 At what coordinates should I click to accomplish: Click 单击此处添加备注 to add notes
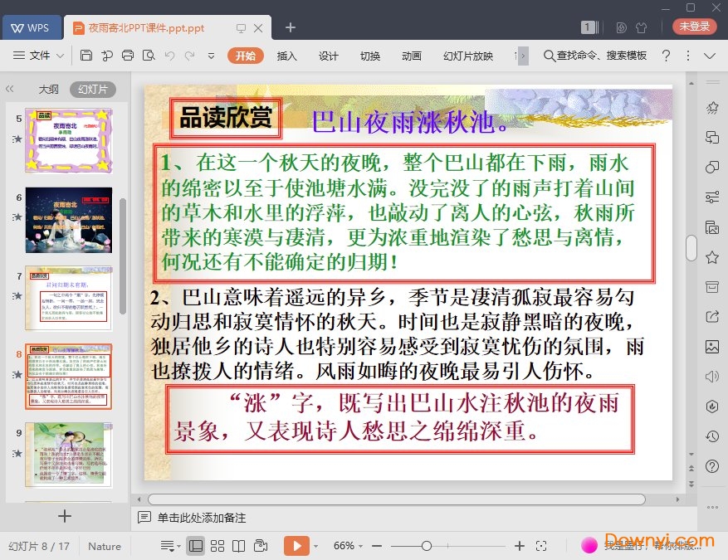pos(202,518)
